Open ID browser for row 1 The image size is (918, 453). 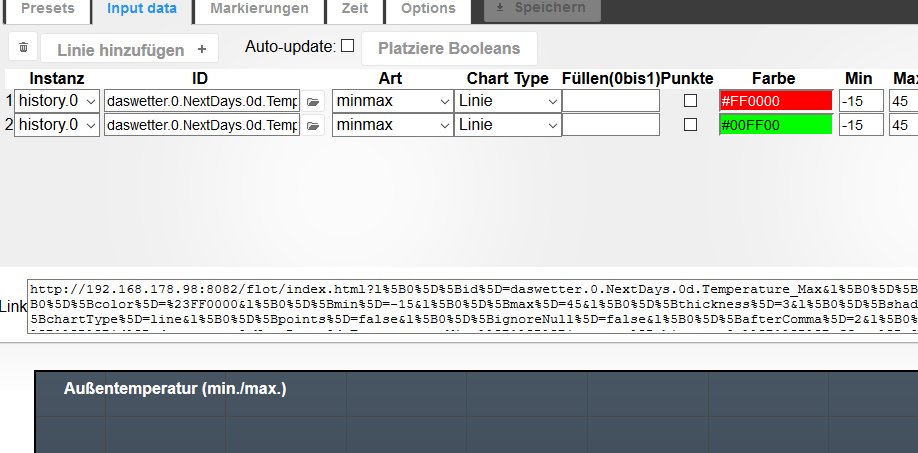click(313, 101)
